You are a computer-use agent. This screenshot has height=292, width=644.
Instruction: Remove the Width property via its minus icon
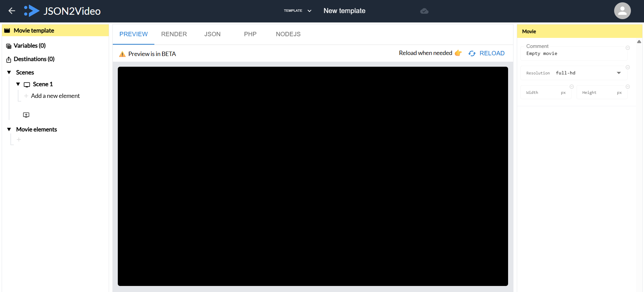point(572,87)
